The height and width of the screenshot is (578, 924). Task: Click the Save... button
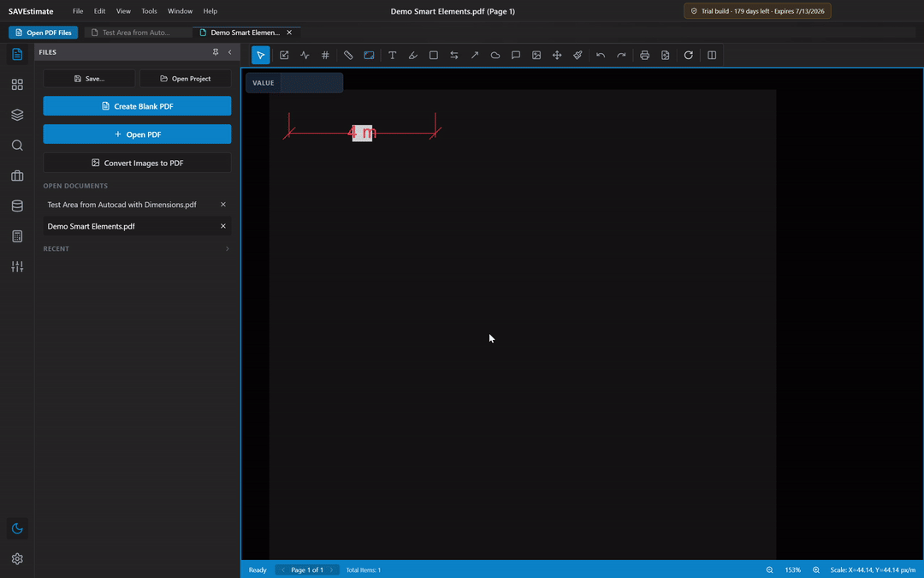89,79
